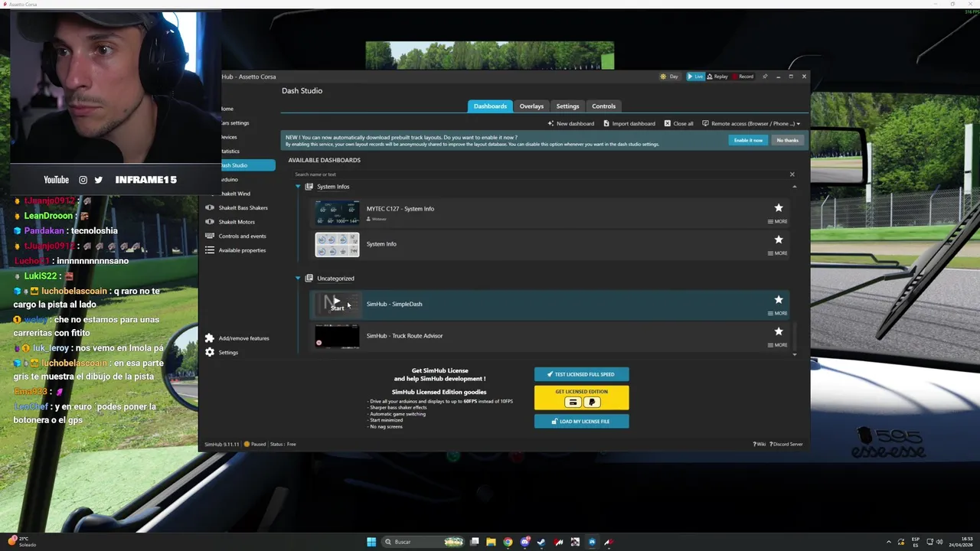The width and height of the screenshot is (980, 551).
Task: Dismiss banner with No thanks
Action: [787, 140]
